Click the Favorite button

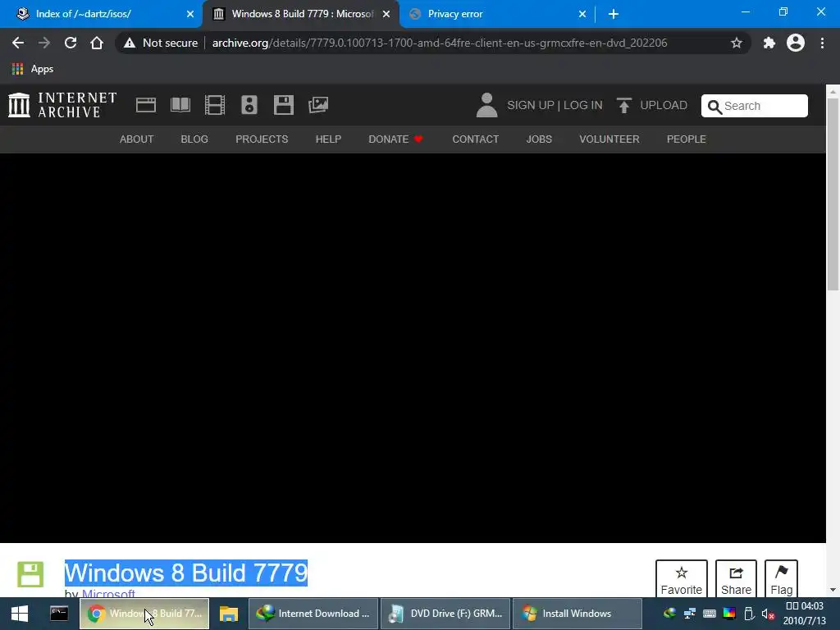click(x=682, y=580)
